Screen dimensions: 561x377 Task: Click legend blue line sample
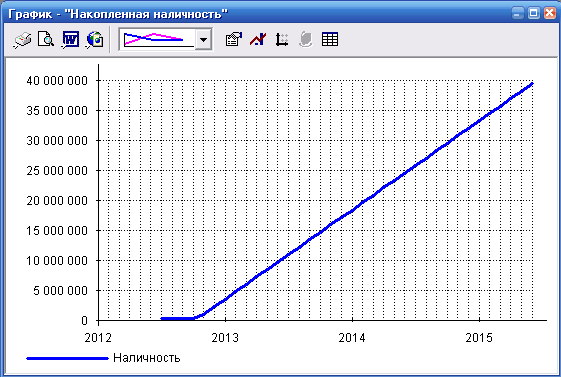[67, 358]
